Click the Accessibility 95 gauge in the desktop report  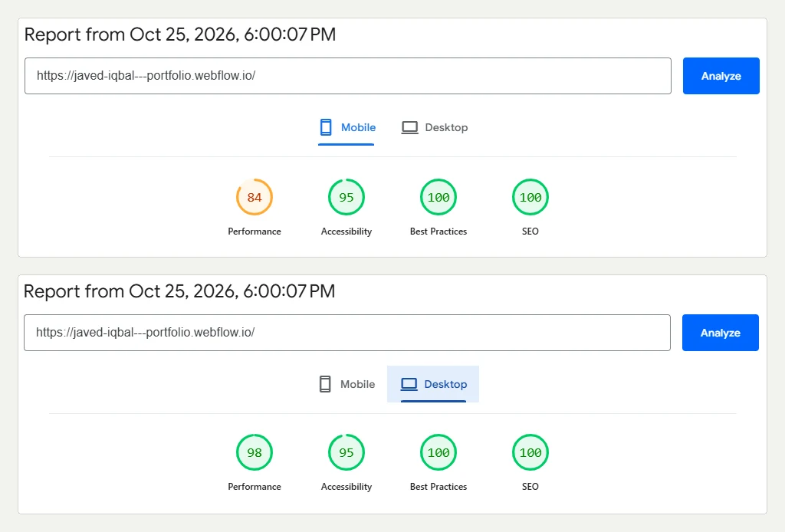tap(347, 452)
